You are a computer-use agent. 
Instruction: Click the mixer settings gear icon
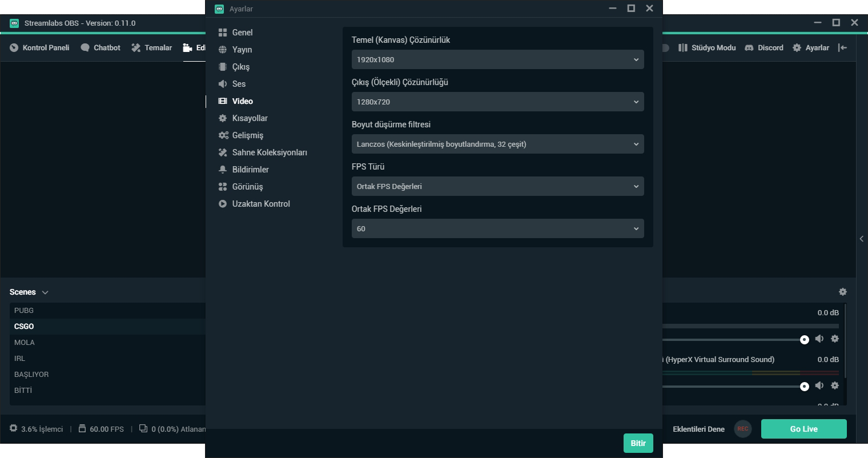pyautogui.click(x=842, y=292)
